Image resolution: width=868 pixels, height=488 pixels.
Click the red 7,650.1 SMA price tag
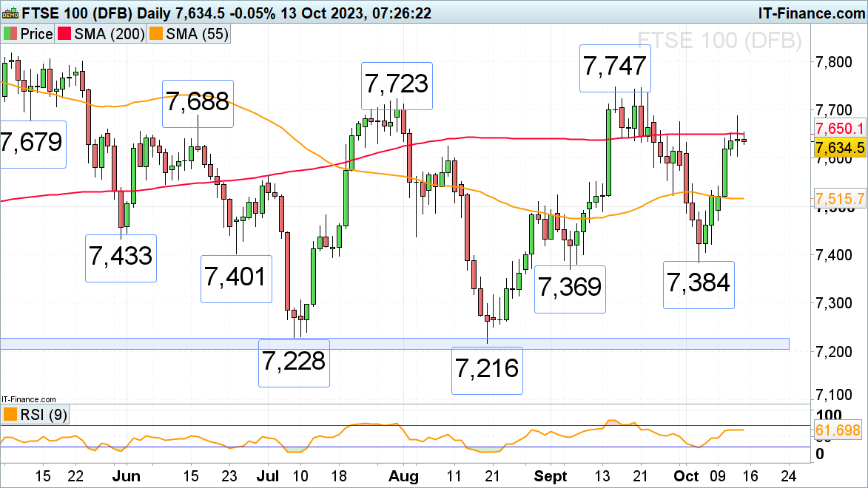point(840,129)
